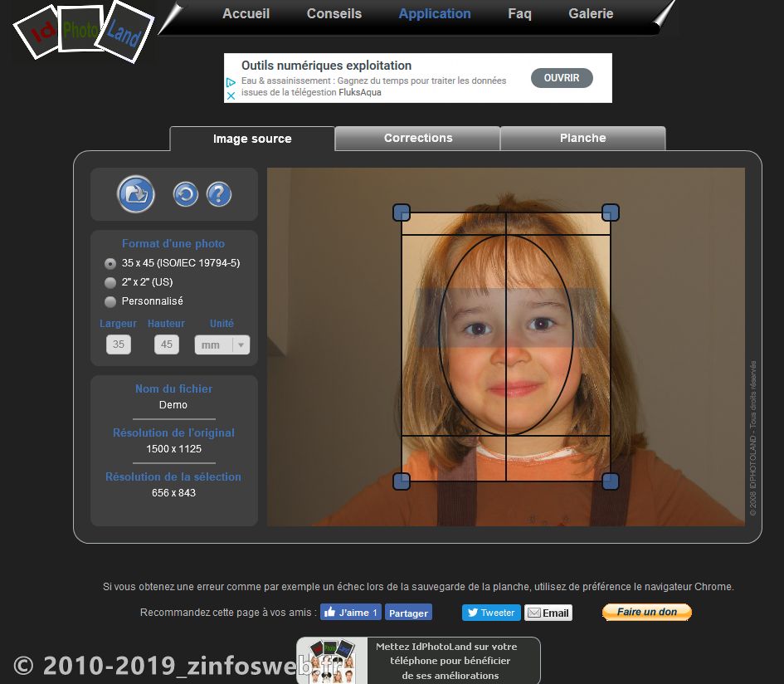The height and width of the screenshot is (684, 784).
Task: Click the IdPhotoLand phone app thumbnail
Action: (331, 660)
